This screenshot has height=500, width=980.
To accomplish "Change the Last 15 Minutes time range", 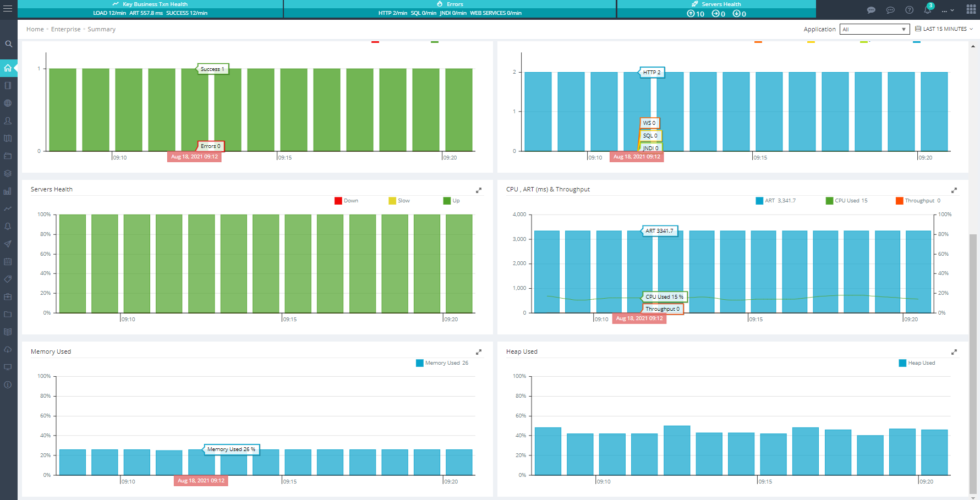I will tap(944, 29).
